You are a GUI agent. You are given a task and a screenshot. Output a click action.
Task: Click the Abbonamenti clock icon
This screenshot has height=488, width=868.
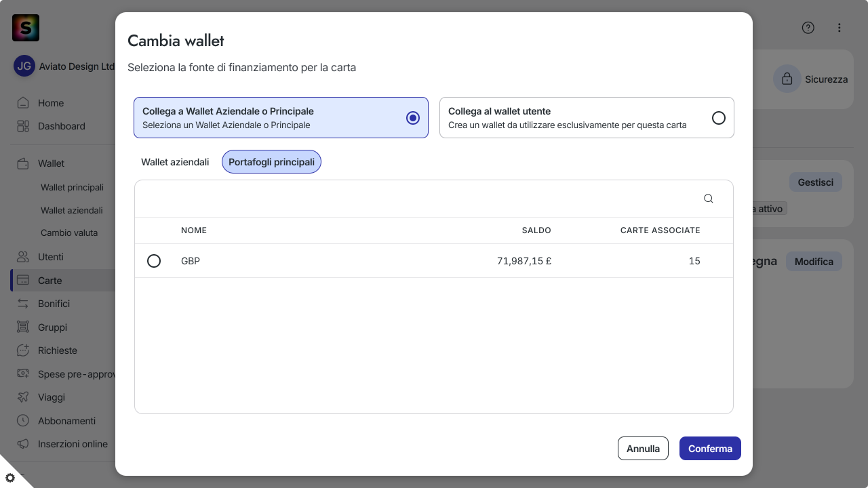(x=23, y=421)
